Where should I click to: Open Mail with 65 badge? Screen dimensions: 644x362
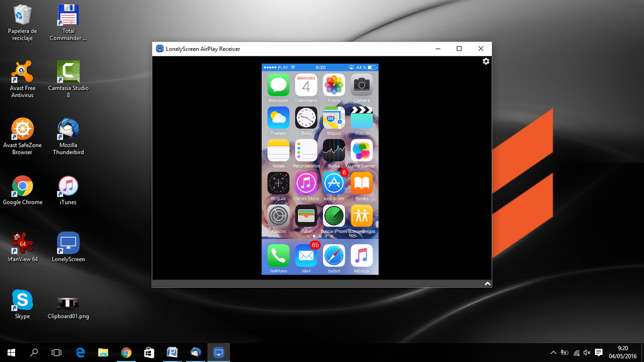306,255
